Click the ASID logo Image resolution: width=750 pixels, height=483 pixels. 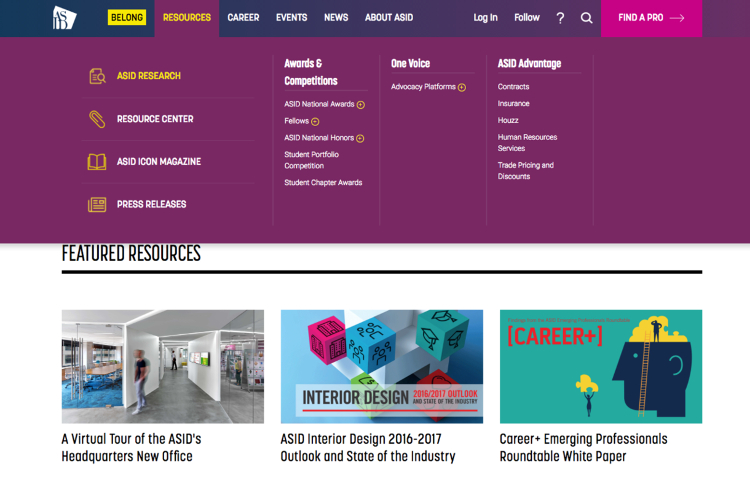pos(64,18)
